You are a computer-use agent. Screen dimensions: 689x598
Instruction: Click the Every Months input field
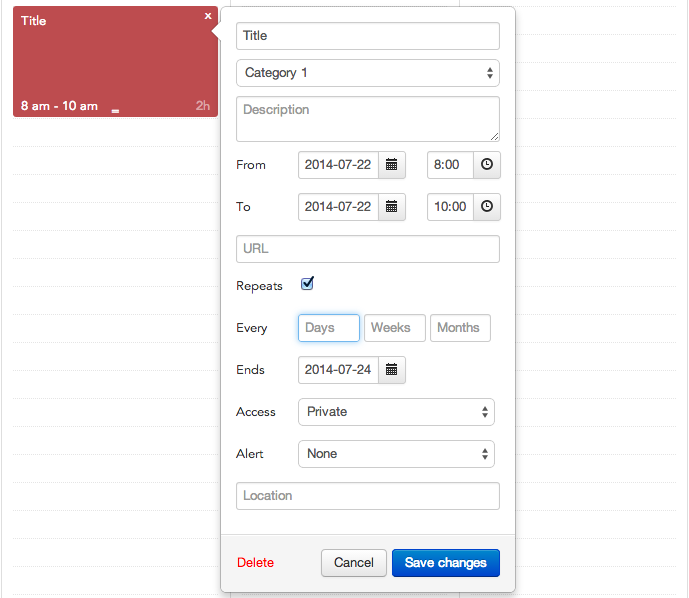click(x=461, y=328)
